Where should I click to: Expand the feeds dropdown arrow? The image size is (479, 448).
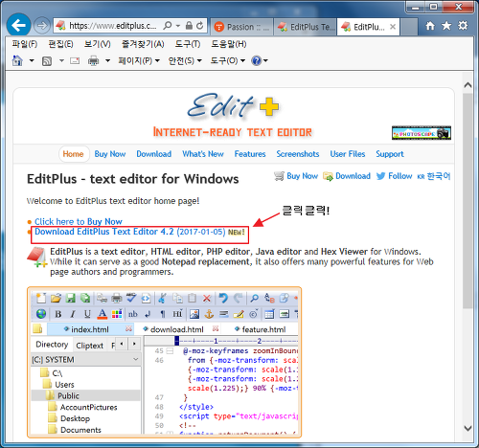tap(61, 60)
